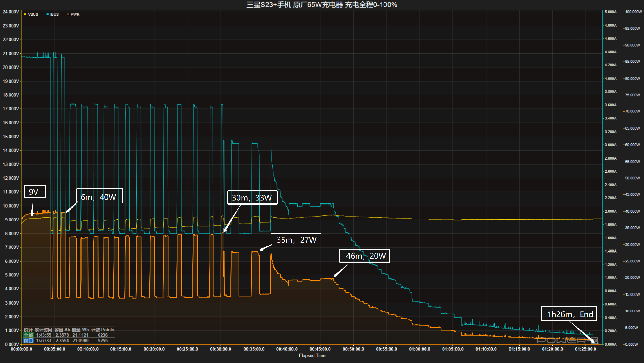The height and width of the screenshot is (363, 644).
Task: Click the 能量 Wh column header
Action: [80, 330]
